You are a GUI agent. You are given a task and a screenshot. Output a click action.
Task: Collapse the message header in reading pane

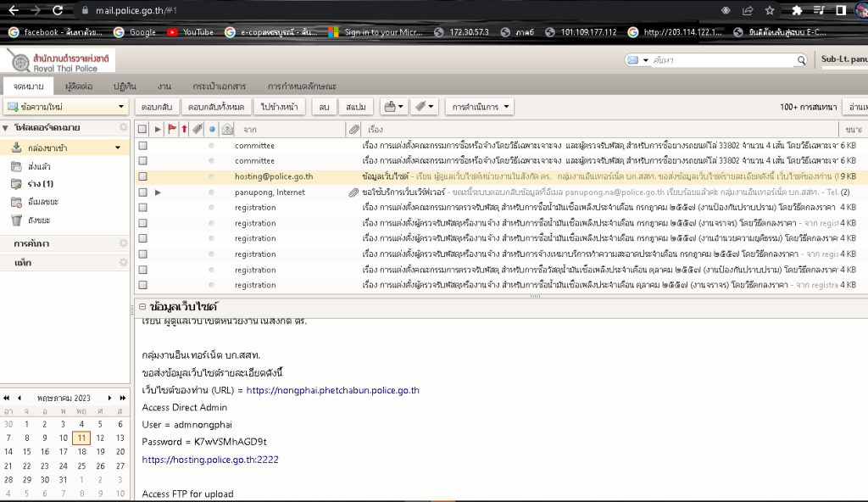point(142,306)
